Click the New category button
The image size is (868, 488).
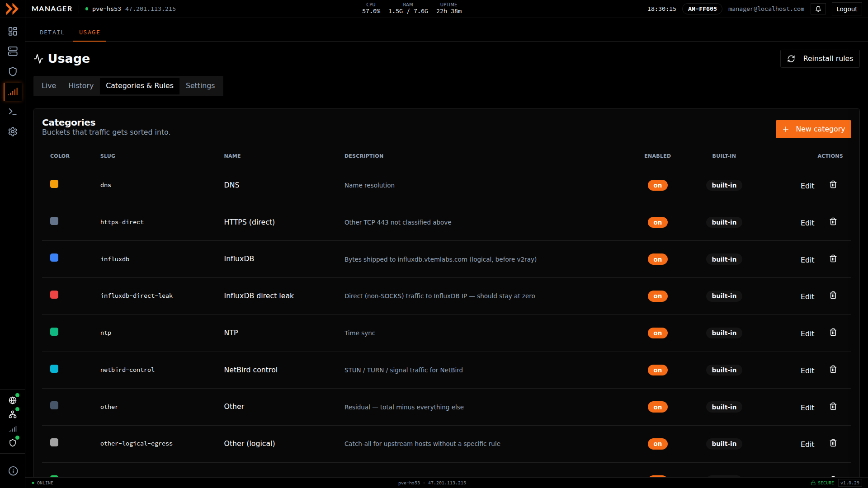coord(813,129)
